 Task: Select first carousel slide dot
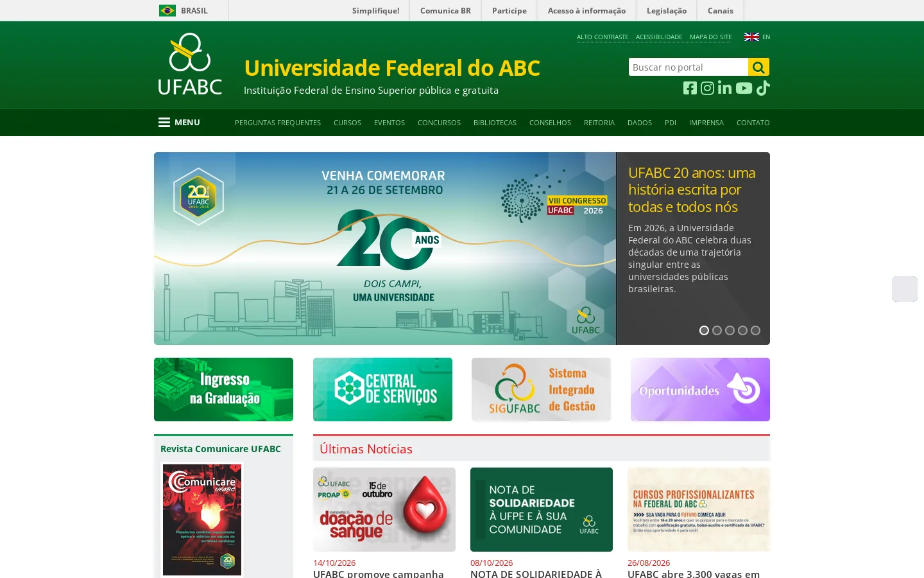704,330
